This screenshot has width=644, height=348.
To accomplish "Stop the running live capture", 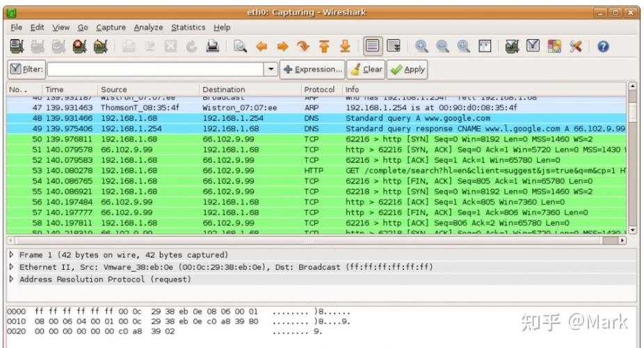I will click(80, 46).
